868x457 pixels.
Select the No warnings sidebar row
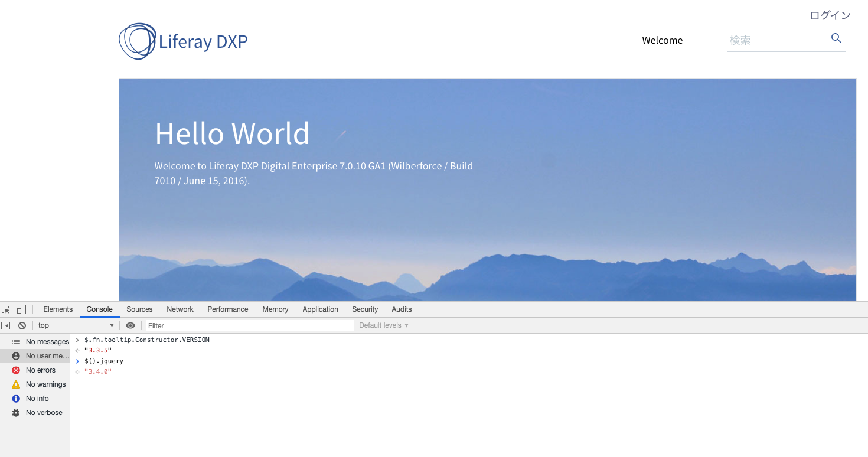pyautogui.click(x=35, y=384)
